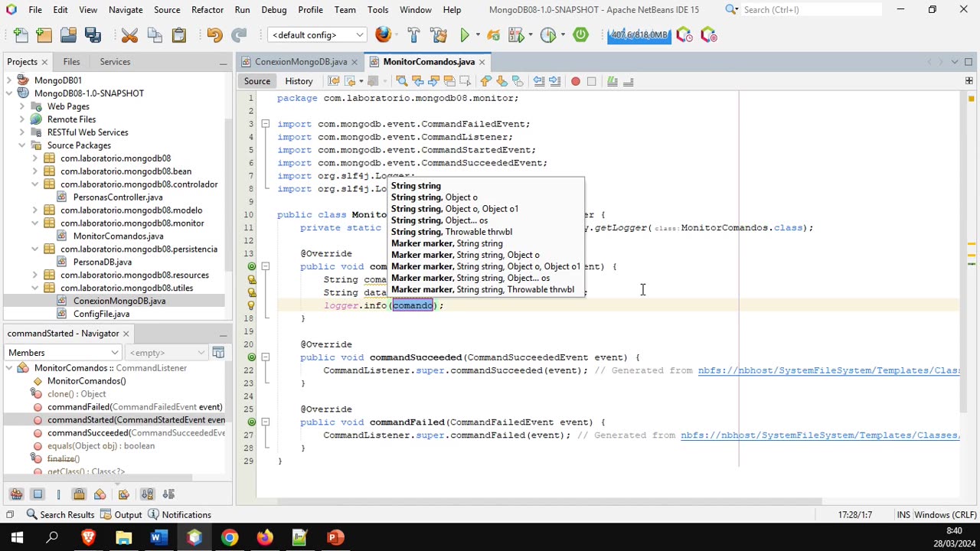Expand the MongoDB01 project node

coord(8,80)
